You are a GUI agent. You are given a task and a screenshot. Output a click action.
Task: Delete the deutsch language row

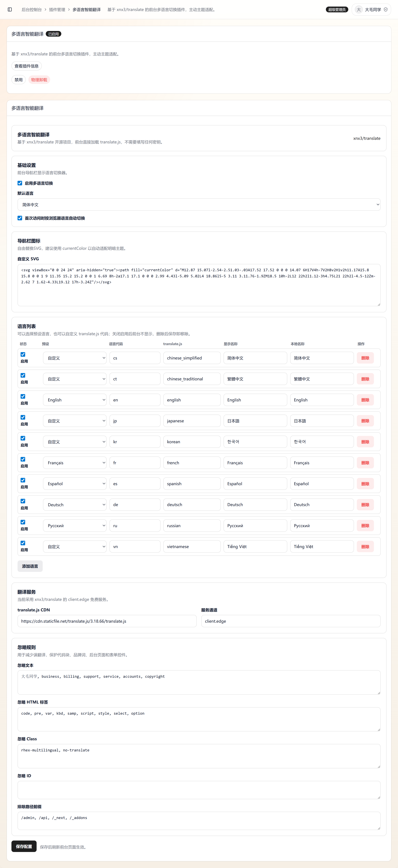365,504
